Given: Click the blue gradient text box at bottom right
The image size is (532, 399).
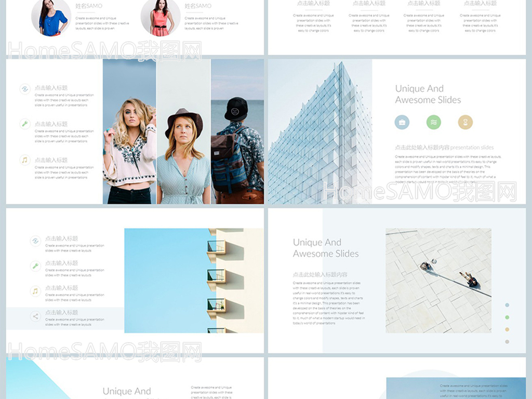Looking at the screenshot, I should (x=456, y=388).
